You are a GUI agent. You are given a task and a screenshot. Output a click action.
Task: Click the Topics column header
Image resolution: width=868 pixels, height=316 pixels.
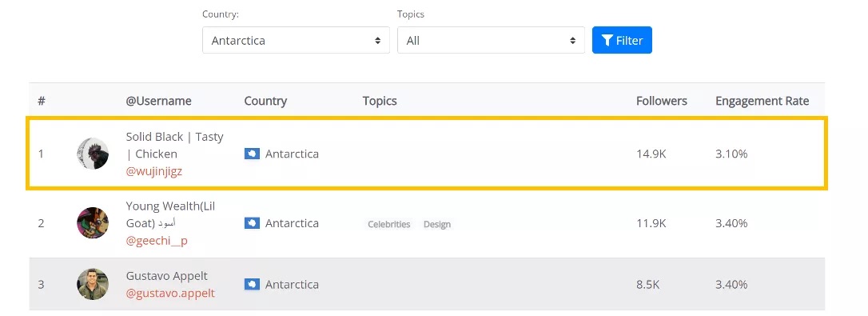click(x=380, y=101)
